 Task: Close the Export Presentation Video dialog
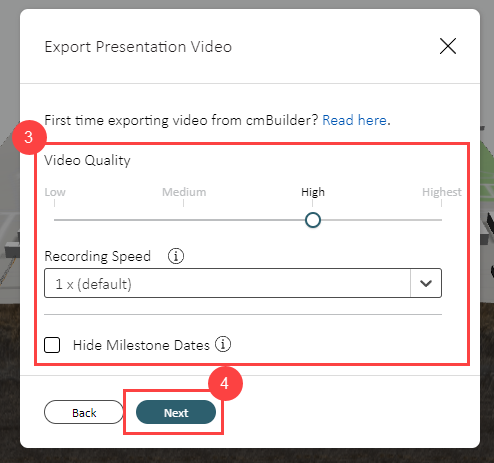448,46
